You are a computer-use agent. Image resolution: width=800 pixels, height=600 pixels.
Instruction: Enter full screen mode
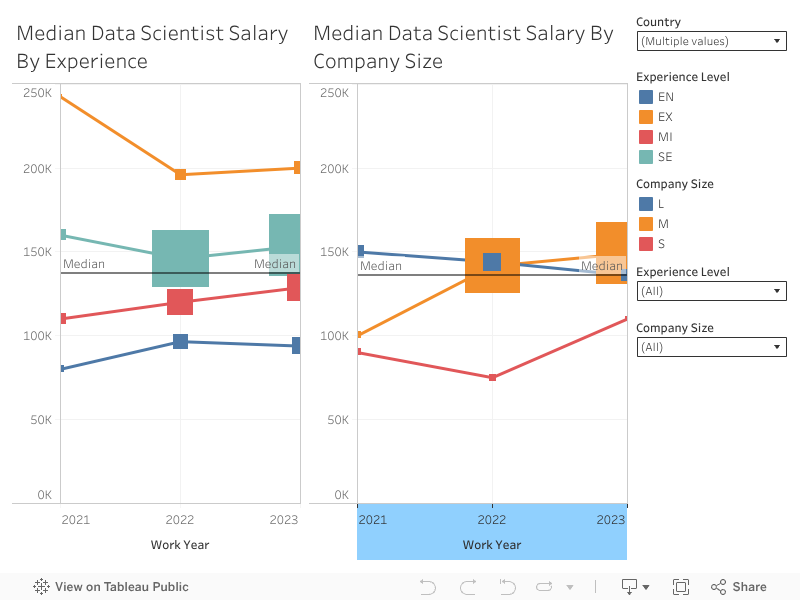pyautogui.click(x=681, y=587)
